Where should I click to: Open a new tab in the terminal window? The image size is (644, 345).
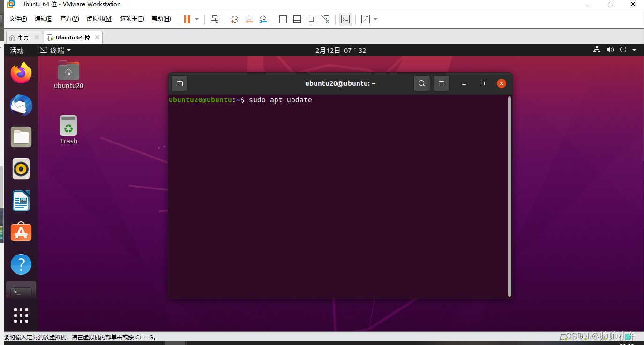(x=180, y=83)
